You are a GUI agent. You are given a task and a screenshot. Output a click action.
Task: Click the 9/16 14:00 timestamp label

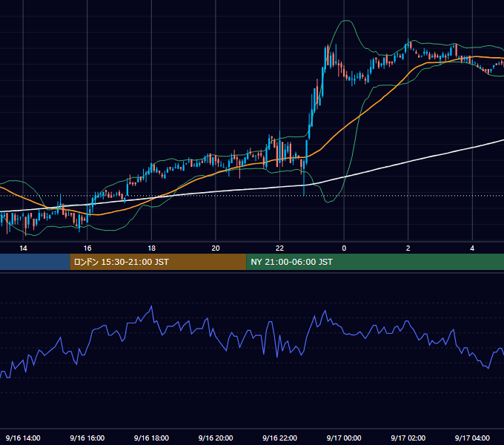click(x=23, y=438)
